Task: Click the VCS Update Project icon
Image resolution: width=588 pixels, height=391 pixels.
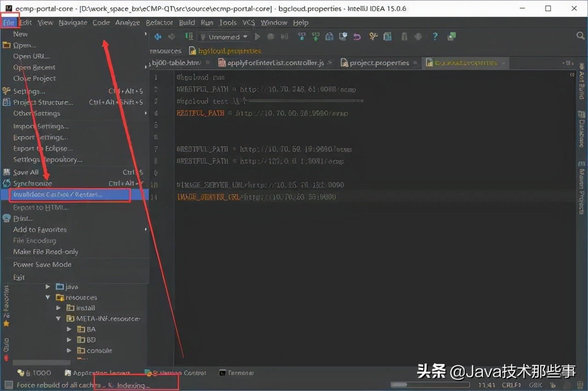Action: [x=301, y=37]
